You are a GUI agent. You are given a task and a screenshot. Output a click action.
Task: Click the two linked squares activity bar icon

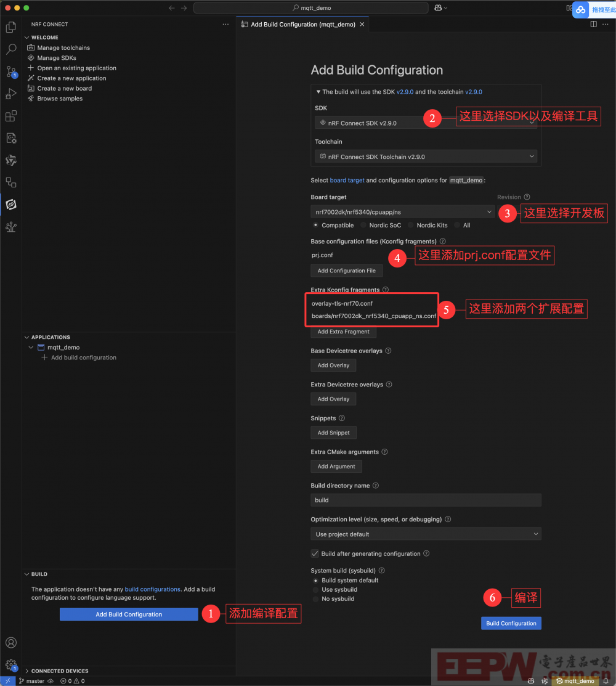click(11, 182)
